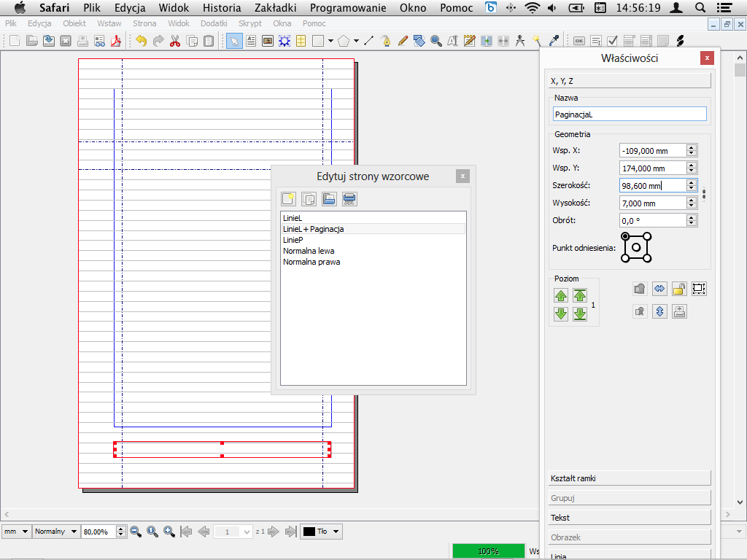Screen dimensions: 747x560
Task: Select the Eyedropper tool
Action: tap(554, 41)
